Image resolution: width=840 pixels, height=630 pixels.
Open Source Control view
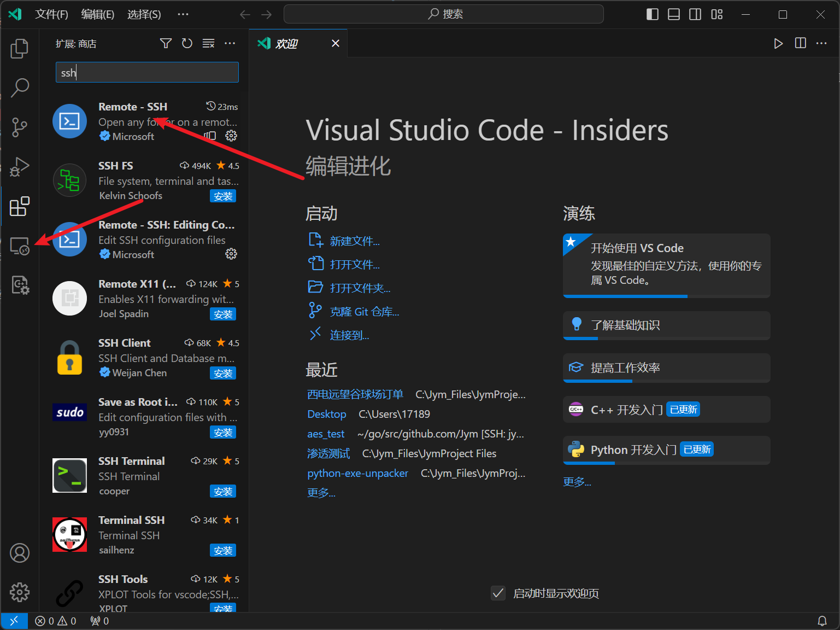pos(20,127)
